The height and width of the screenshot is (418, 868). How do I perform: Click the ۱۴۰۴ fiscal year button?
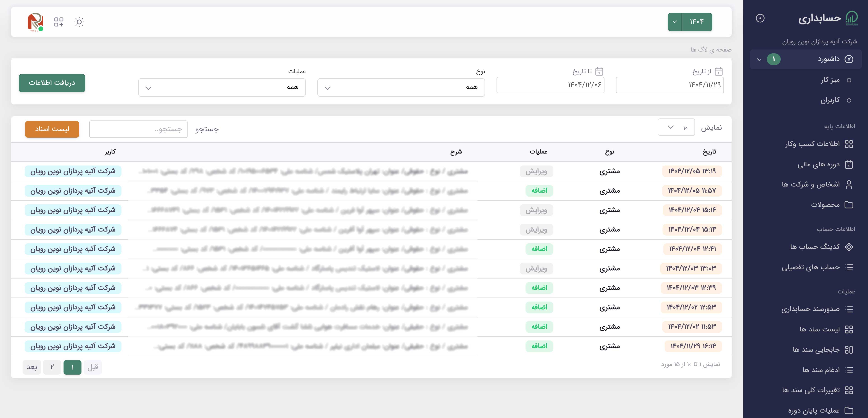pyautogui.click(x=697, y=22)
